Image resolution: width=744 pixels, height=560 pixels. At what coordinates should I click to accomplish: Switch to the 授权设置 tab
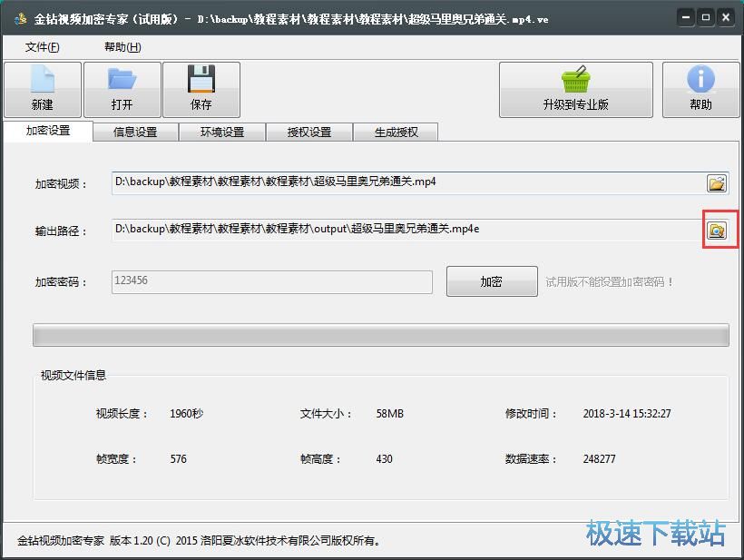coord(309,132)
